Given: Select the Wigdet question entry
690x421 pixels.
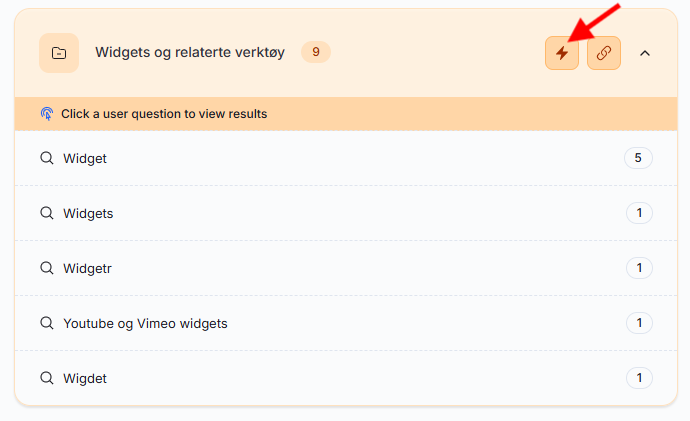Looking at the screenshot, I should point(85,378).
